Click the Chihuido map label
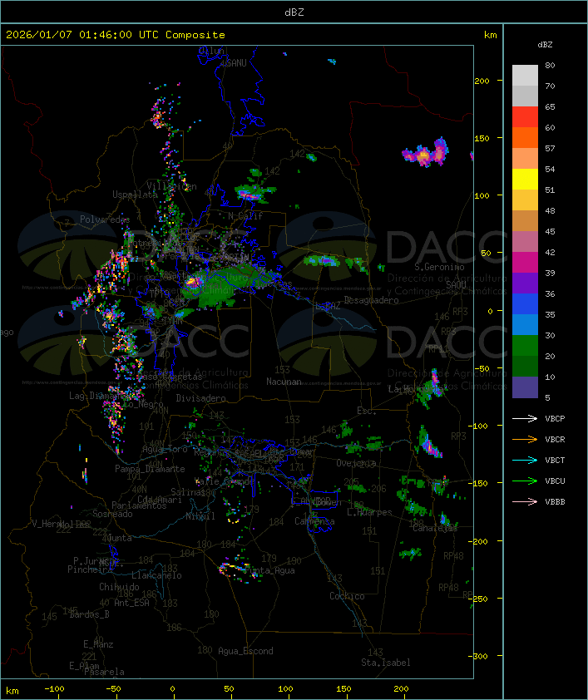Screen dimensions: 588x700 (x=119, y=587)
